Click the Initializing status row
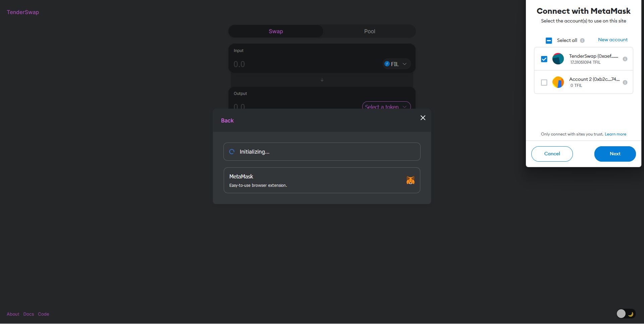Image resolution: width=644 pixels, height=324 pixels. (322, 152)
